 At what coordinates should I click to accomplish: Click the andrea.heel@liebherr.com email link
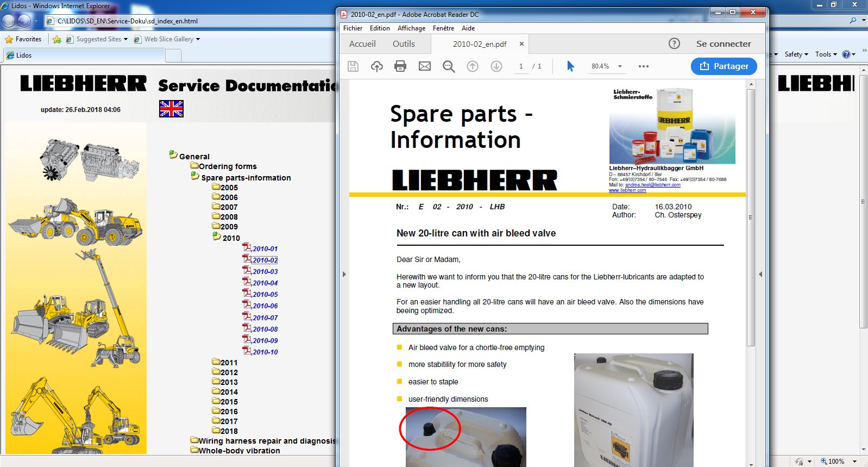652,185
